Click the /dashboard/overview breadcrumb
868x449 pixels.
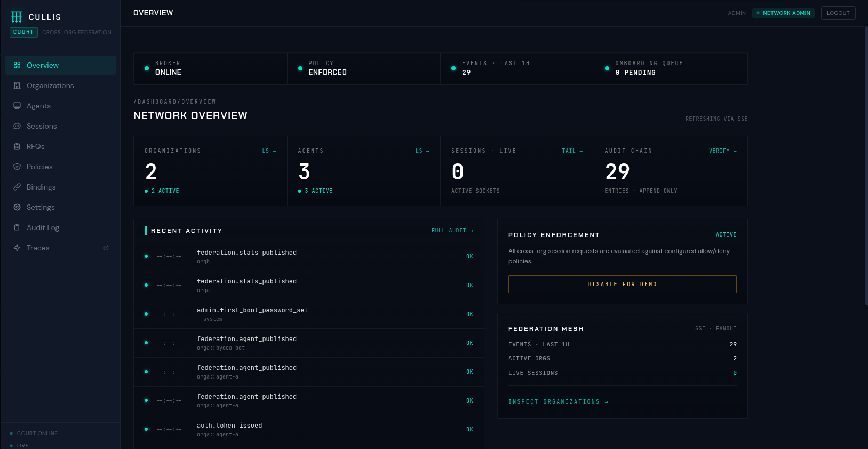click(174, 101)
